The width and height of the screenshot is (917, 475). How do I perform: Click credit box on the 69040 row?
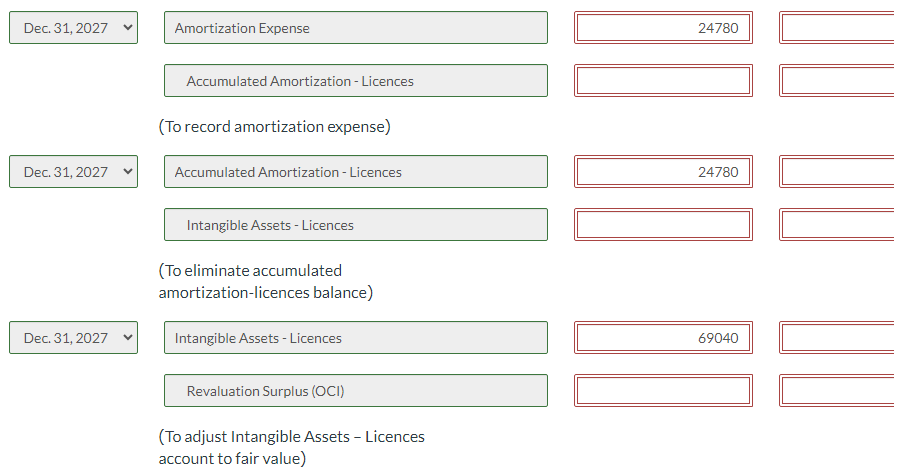(x=840, y=338)
